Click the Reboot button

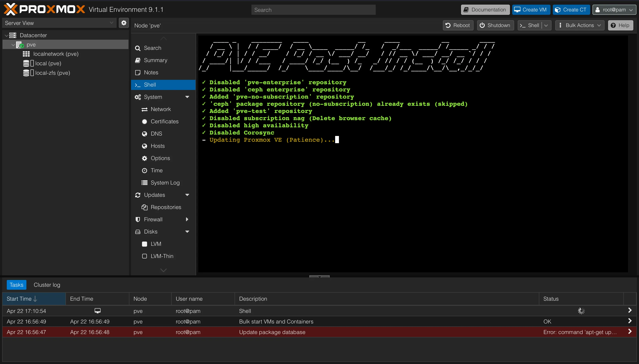click(458, 25)
